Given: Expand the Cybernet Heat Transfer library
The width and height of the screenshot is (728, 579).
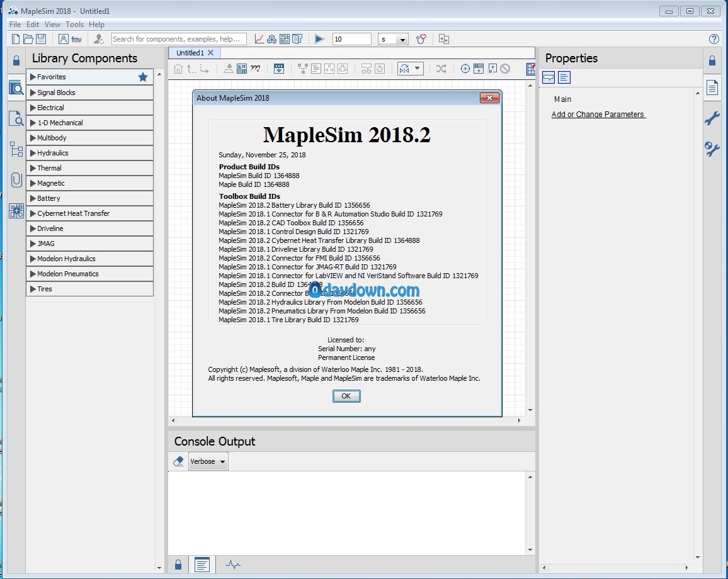Looking at the screenshot, I should 89,213.
